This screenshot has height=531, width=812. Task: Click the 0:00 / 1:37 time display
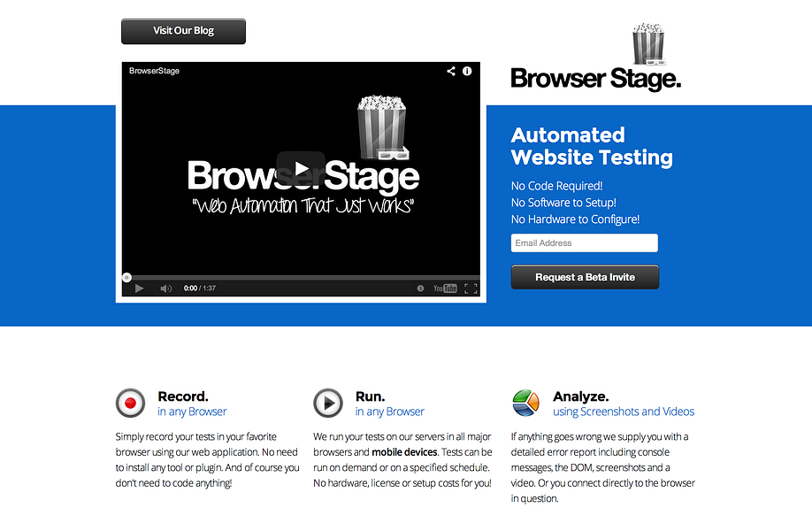click(x=199, y=289)
